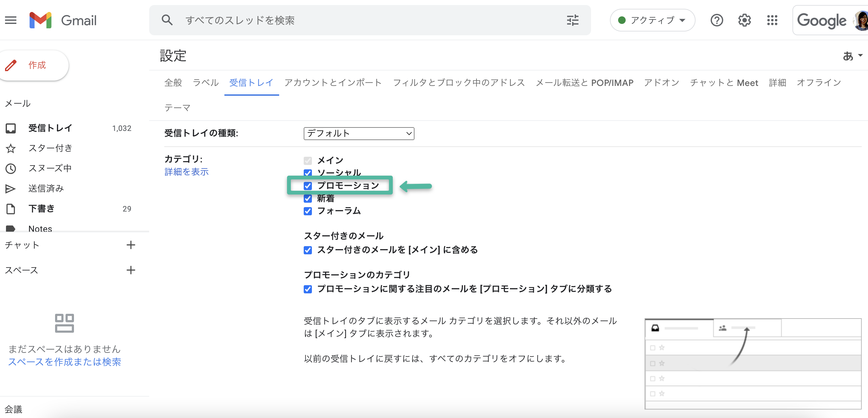This screenshot has width=868, height=418.
Task: Open the main menu hamburger icon
Action: 11,20
